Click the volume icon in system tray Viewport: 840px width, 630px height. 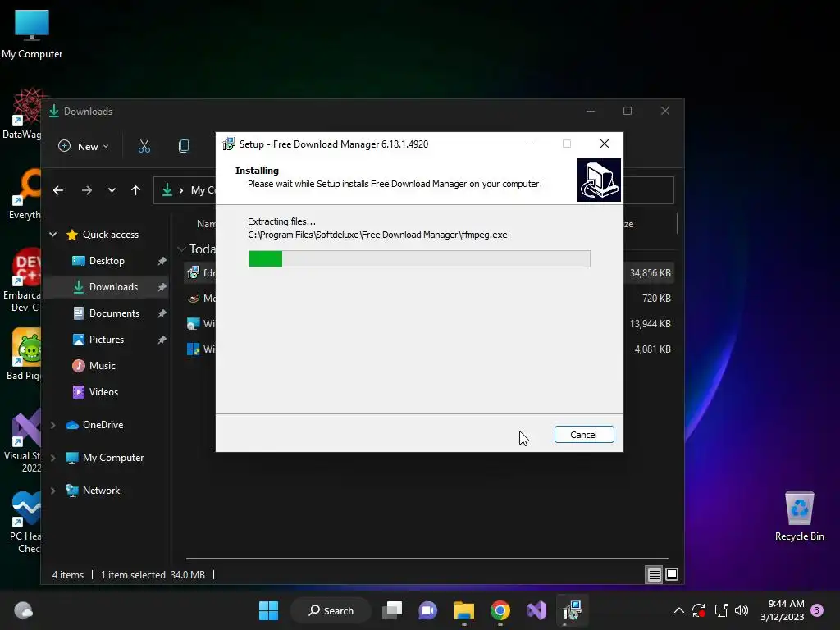(742, 610)
